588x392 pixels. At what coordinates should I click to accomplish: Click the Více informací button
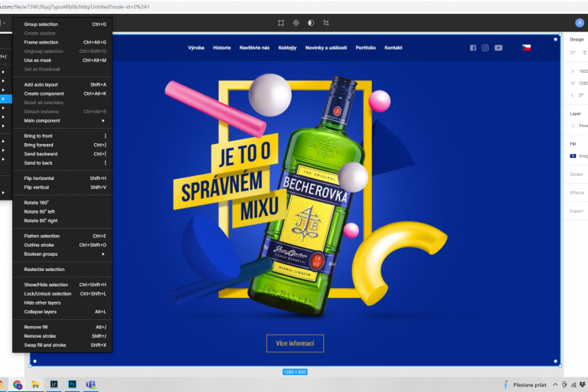click(295, 343)
